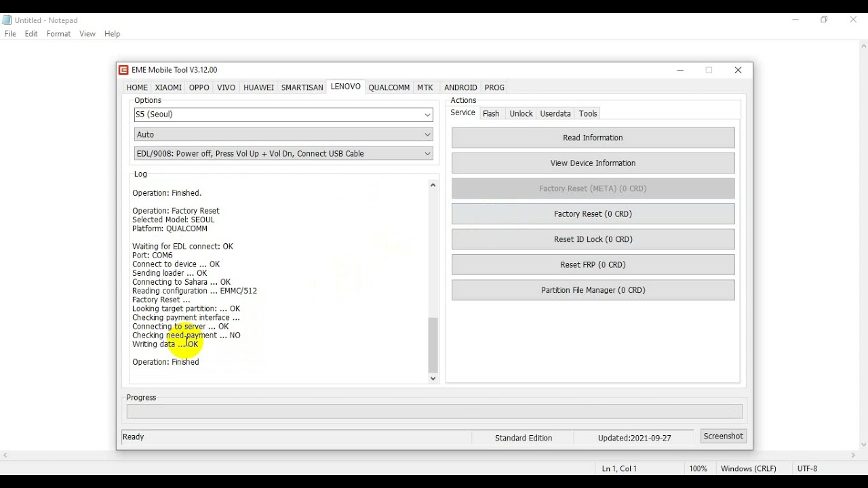Click the log scrollbar down arrow

click(x=433, y=378)
